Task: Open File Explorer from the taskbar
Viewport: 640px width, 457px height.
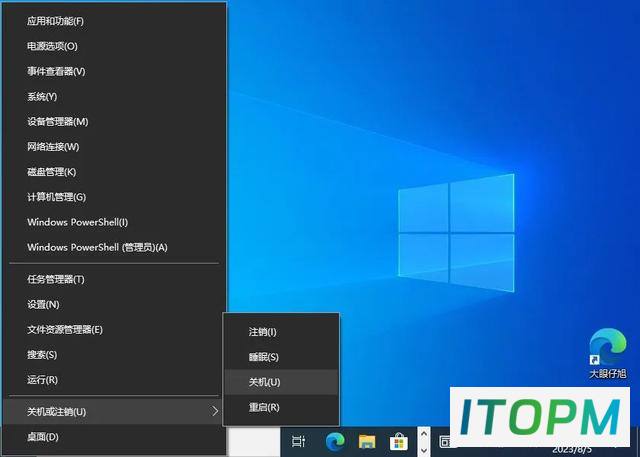Action: click(367, 441)
